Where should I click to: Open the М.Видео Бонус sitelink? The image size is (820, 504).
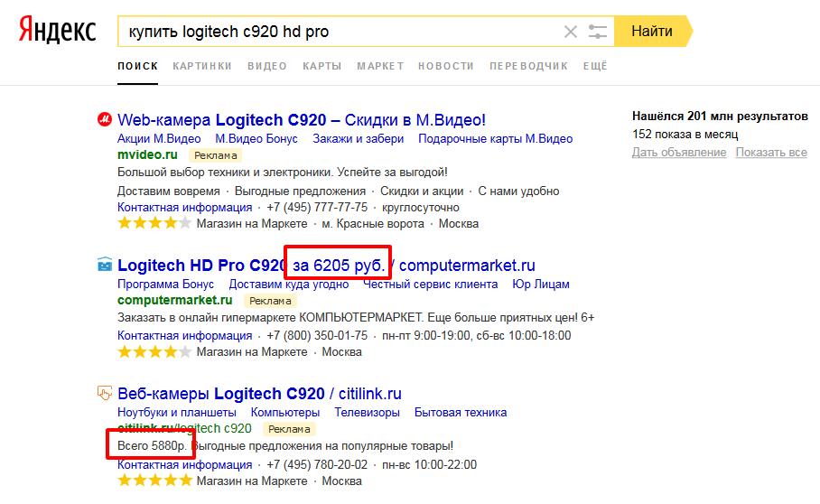pos(256,139)
